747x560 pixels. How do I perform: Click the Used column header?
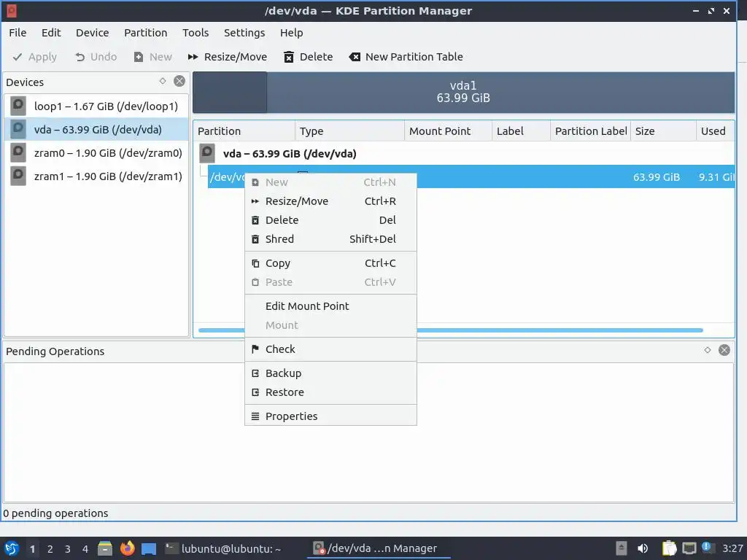pyautogui.click(x=715, y=131)
